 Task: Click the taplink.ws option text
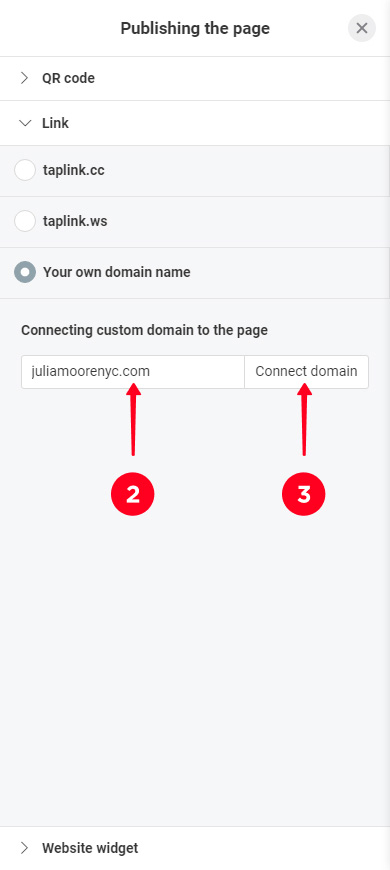pos(75,221)
